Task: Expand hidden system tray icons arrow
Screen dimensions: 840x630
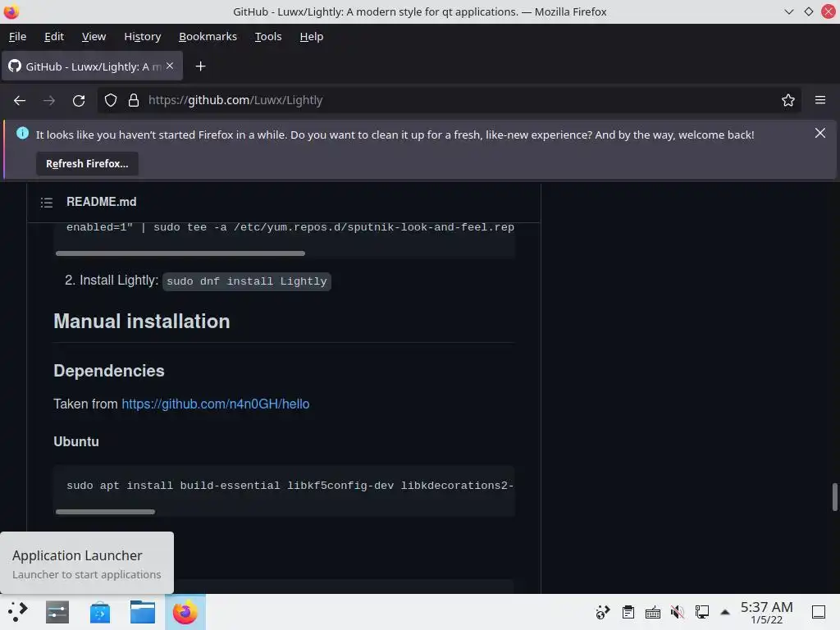Action: (725, 612)
